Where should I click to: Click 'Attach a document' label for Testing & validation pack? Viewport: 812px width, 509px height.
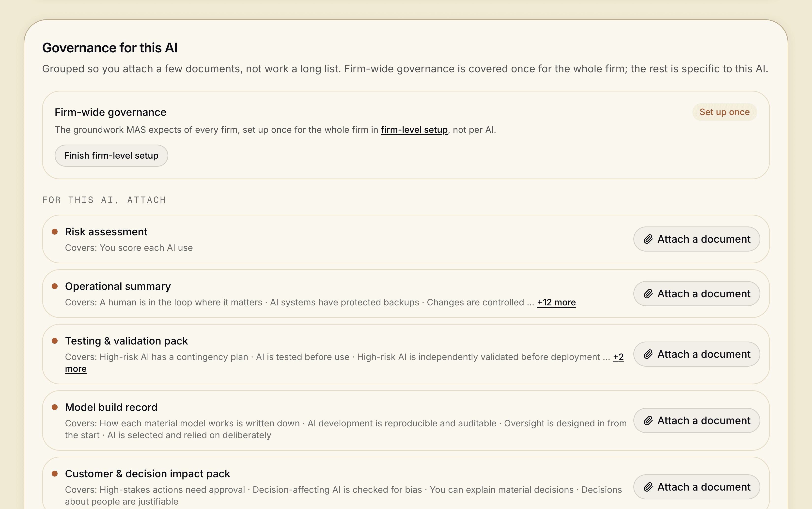[x=703, y=354]
